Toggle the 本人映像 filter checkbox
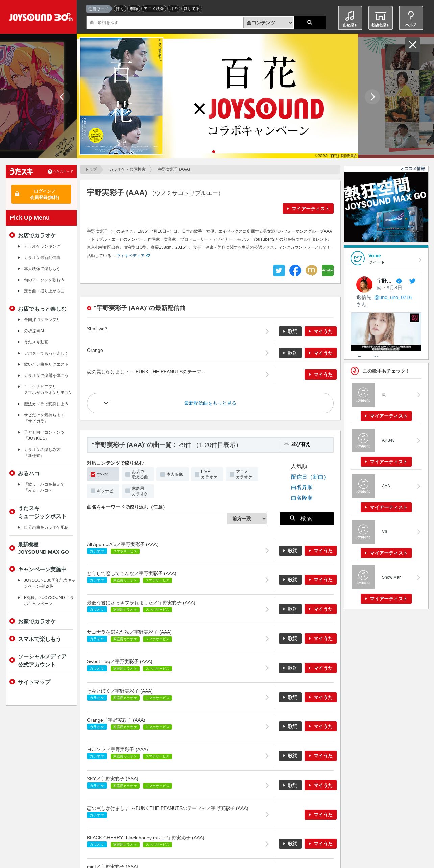434x868 pixels. (x=163, y=474)
